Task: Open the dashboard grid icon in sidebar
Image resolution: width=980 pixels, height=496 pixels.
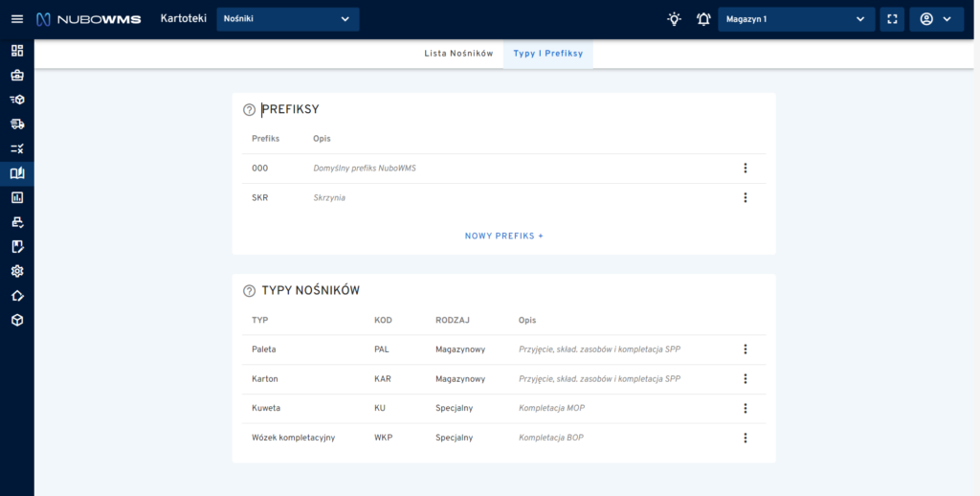Action: (17, 50)
